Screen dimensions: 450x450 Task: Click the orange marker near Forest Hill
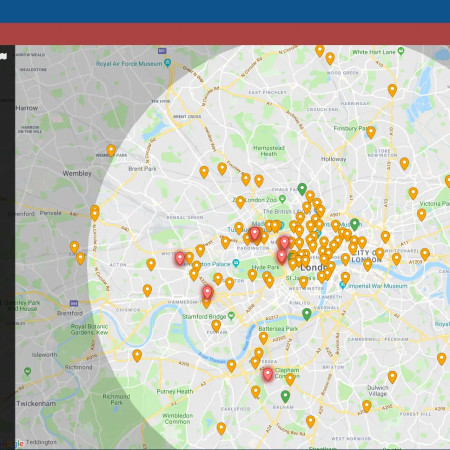coord(367,406)
